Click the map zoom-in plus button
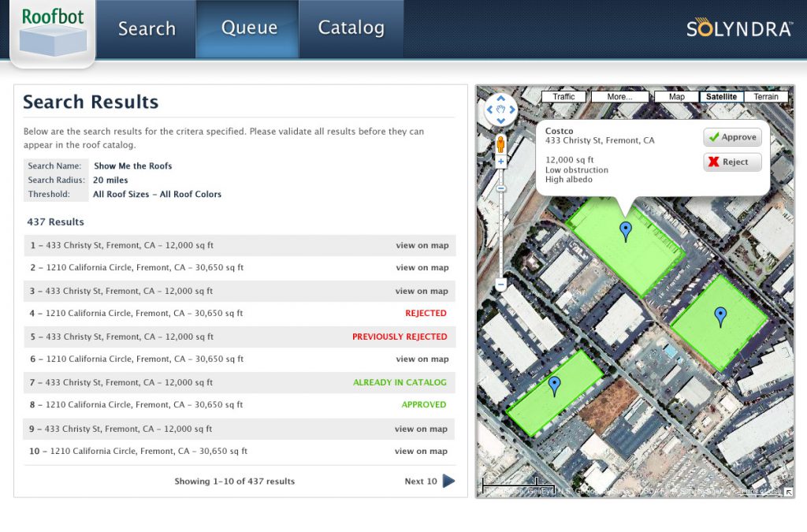This screenshot has height=532, width=807. click(500, 162)
